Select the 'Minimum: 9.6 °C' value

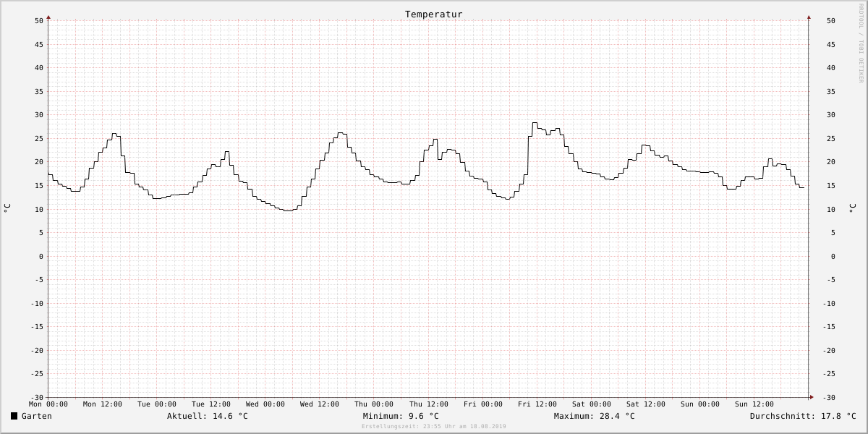click(401, 416)
